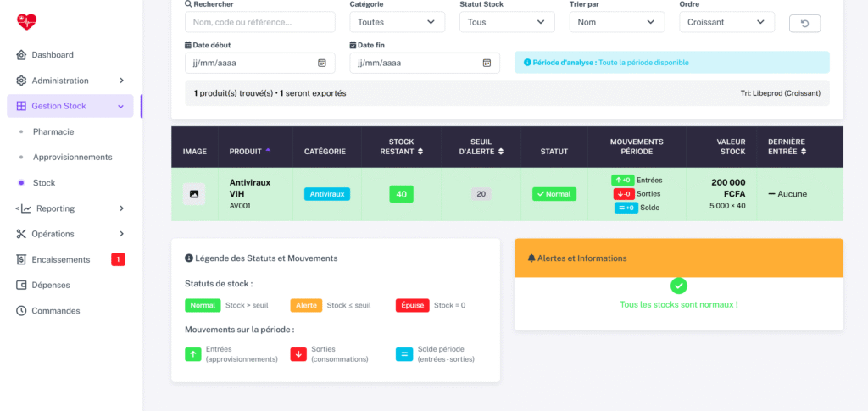Click the Antiviraux category badge
The image size is (868, 411).
pos(327,194)
